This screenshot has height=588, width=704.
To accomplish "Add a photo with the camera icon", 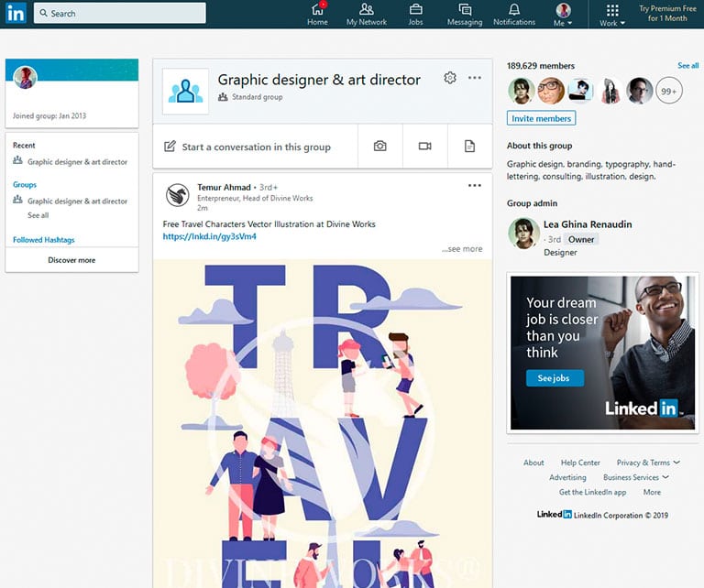I will pyautogui.click(x=379, y=147).
